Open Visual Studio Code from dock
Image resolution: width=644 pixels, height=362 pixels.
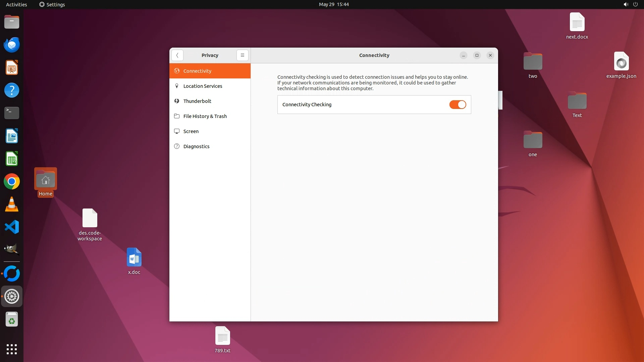pos(12,227)
